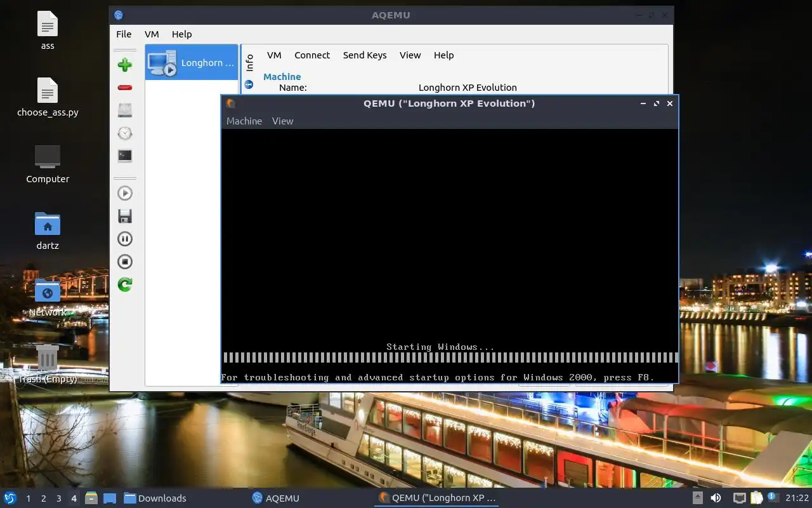Select the Longhorn VM in the list
This screenshot has width=812, height=508.
(x=192, y=62)
